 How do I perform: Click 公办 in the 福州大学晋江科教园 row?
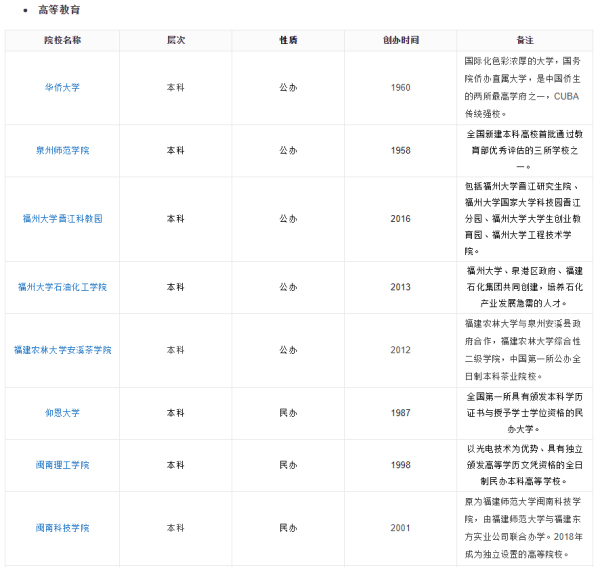point(288,219)
